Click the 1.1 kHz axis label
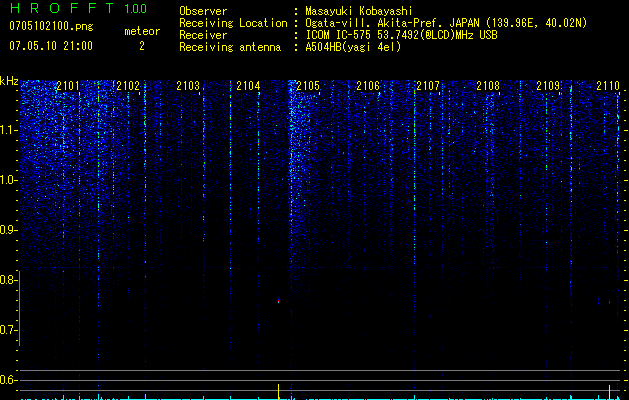This screenshot has height=400, width=629. pyautogui.click(x=8, y=130)
